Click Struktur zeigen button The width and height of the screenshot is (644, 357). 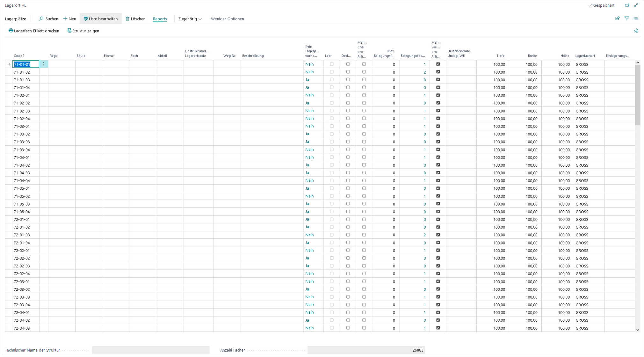pos(83,31)
